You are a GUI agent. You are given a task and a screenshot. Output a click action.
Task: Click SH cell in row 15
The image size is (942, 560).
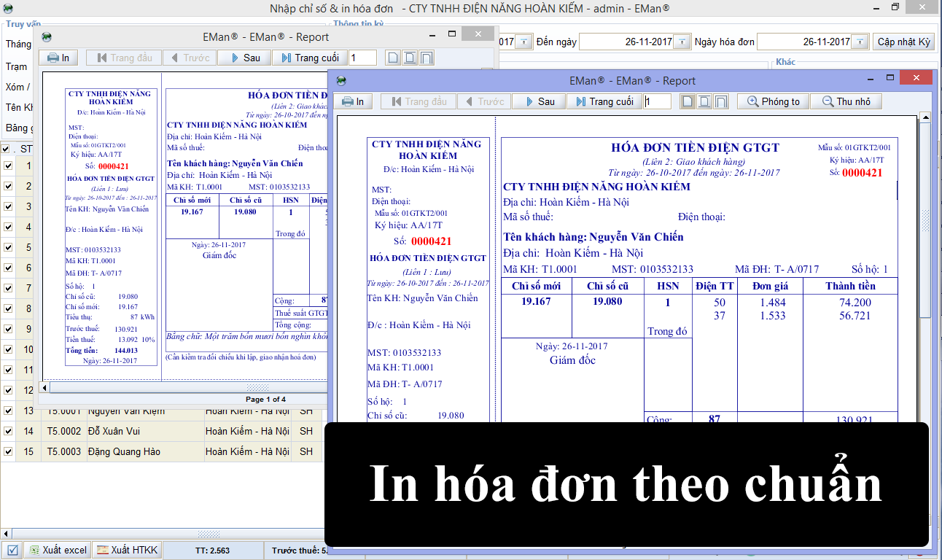click(x=306, y=451)
